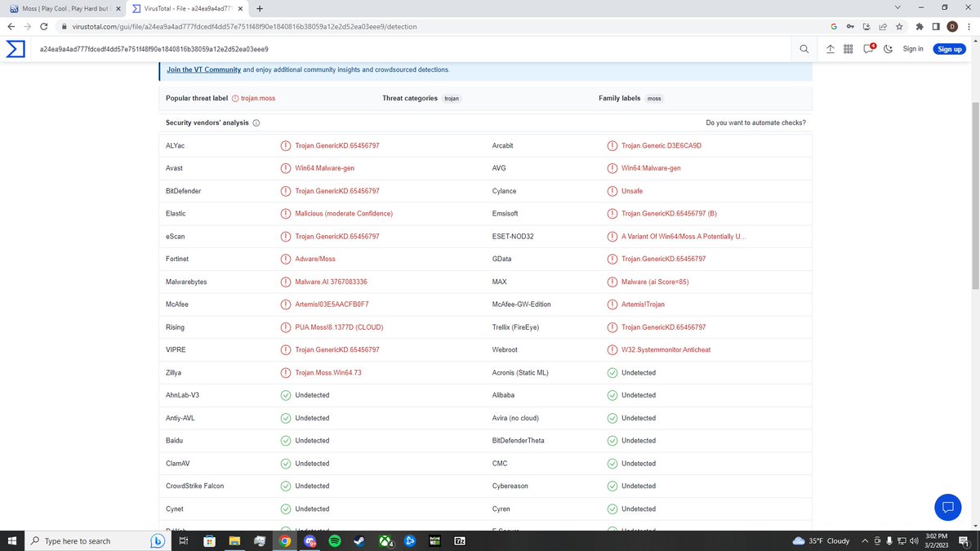The width and height of the screenshot is (980, 551).
Task: Bookmark this page with star icon
Action: coord(898,26)
